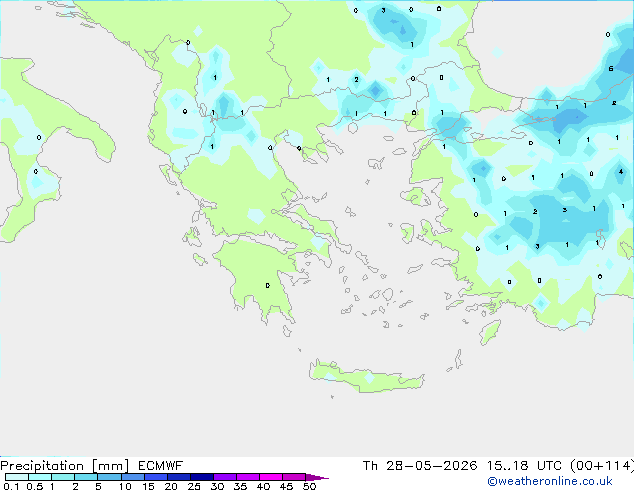Click the '0.1' legend scale label
634x490 pixels.
click(11, 486)
